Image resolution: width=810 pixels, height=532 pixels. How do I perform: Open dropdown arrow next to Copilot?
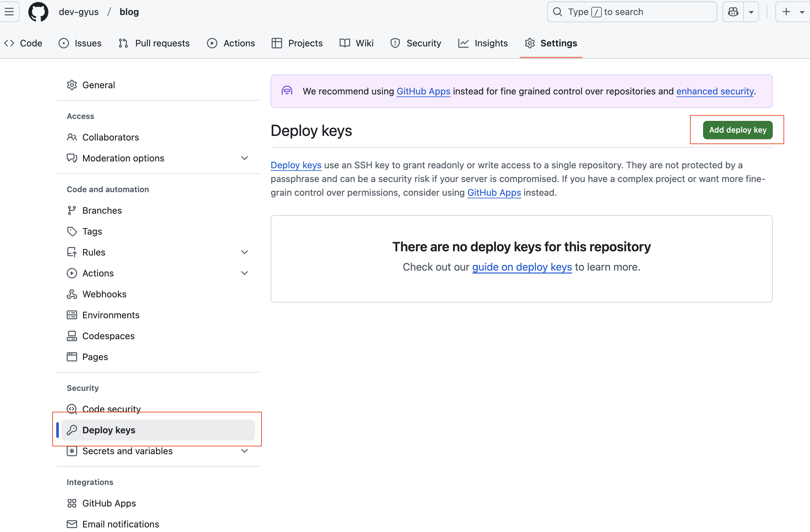tap(751, 12)
